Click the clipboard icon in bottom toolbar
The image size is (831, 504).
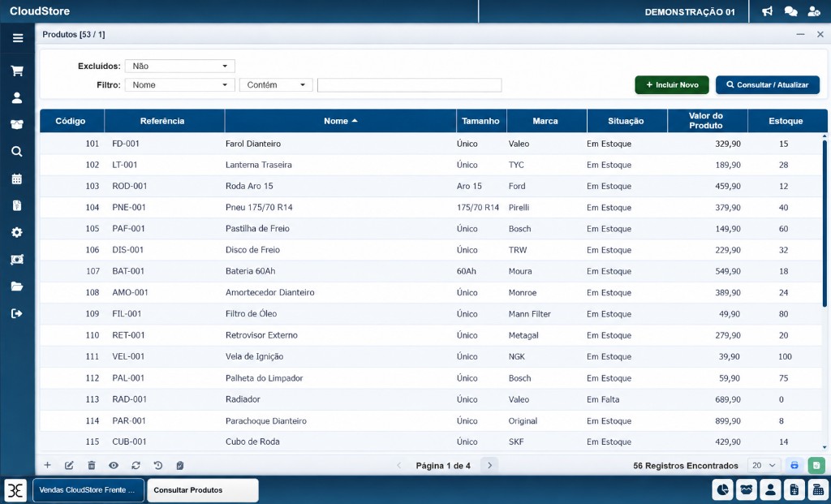(179, 465)
